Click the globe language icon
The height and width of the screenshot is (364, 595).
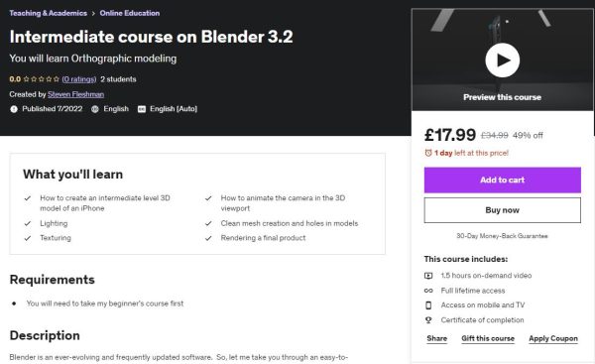click(x=95, y=109)
